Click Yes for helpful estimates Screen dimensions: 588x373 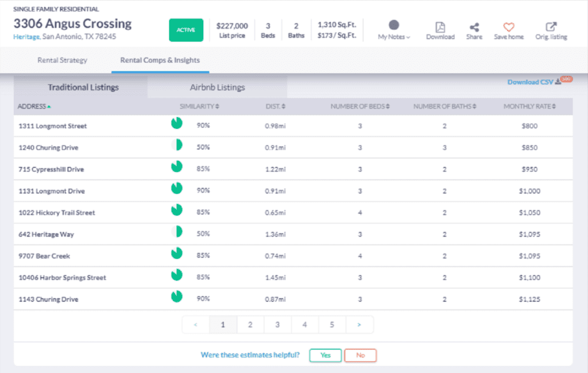point(325,355)
